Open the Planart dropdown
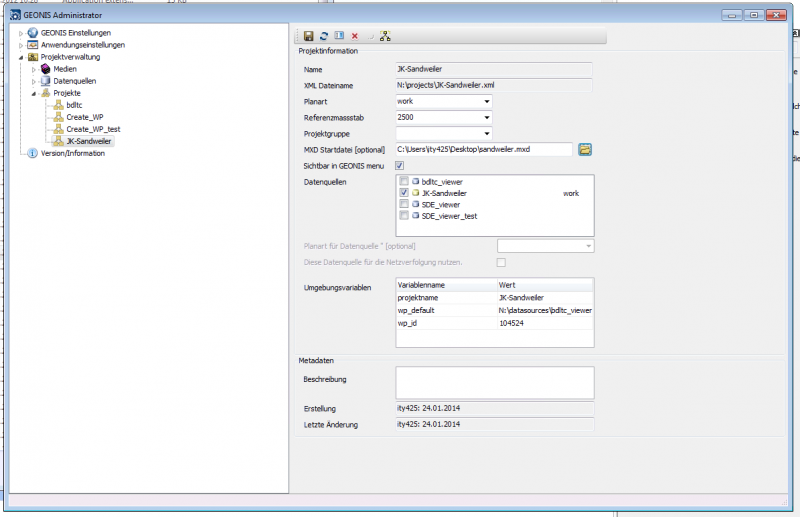The image size is (800, 517). (x=487, y=102)
